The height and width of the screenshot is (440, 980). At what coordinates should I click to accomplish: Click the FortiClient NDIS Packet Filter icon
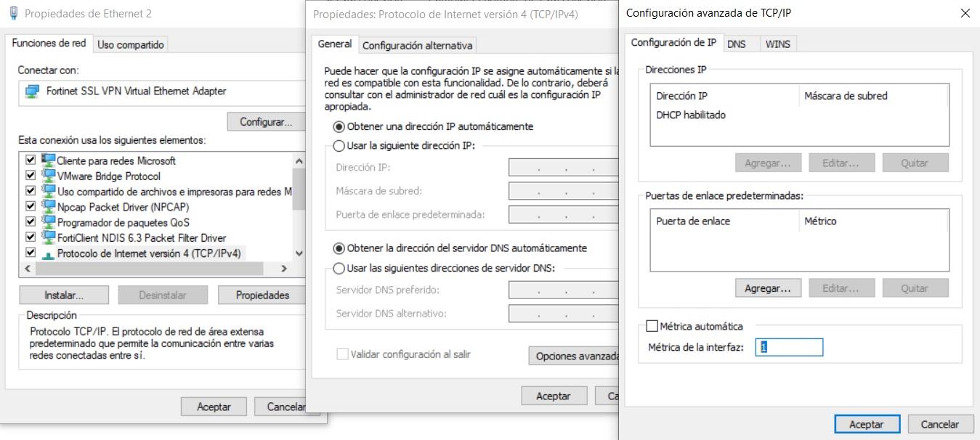[49, 237]
